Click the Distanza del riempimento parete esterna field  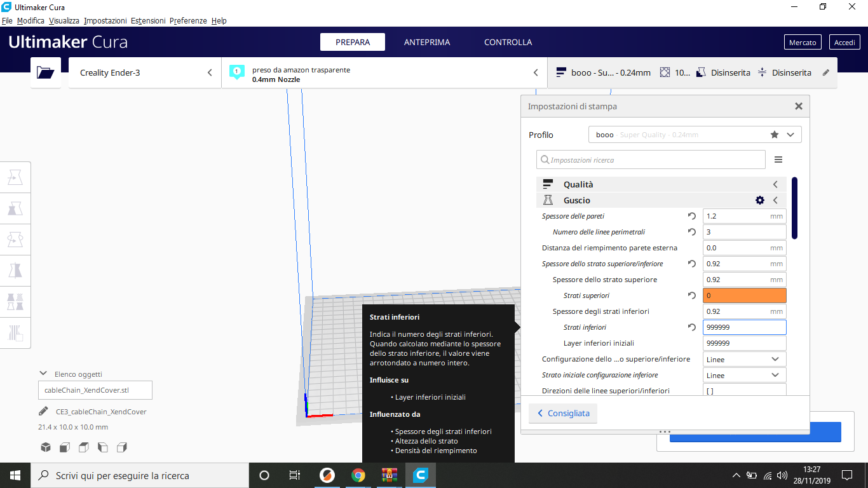[745, 248]
